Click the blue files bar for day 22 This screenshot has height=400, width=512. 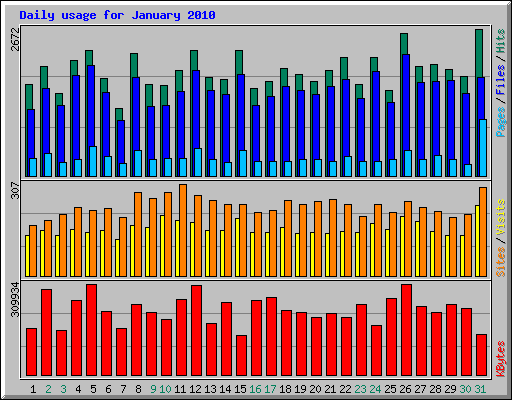(346, 118)
